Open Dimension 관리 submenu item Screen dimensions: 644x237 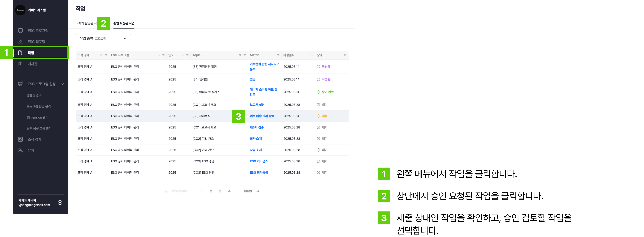click(37, 117)
